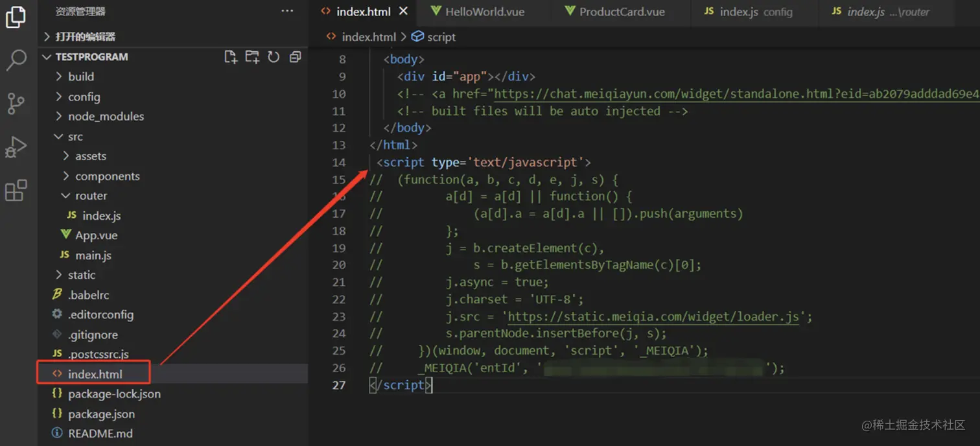Viewport: 980px width, 446px height.
Task: Refresh the Explorer file tree
Action: [x=274, y=57]
